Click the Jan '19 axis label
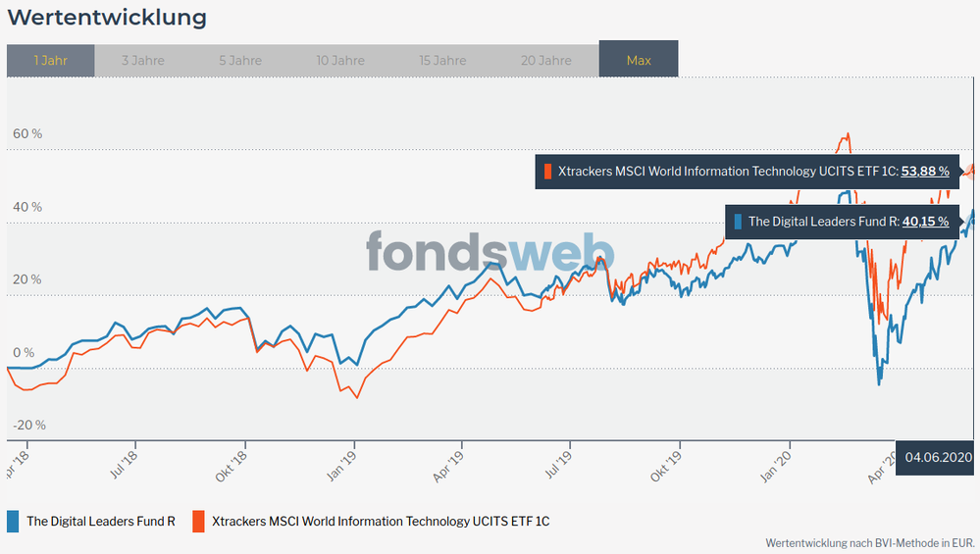Image resolution: width=980 pixels, height=554 pixels. (x=345, y=461)
